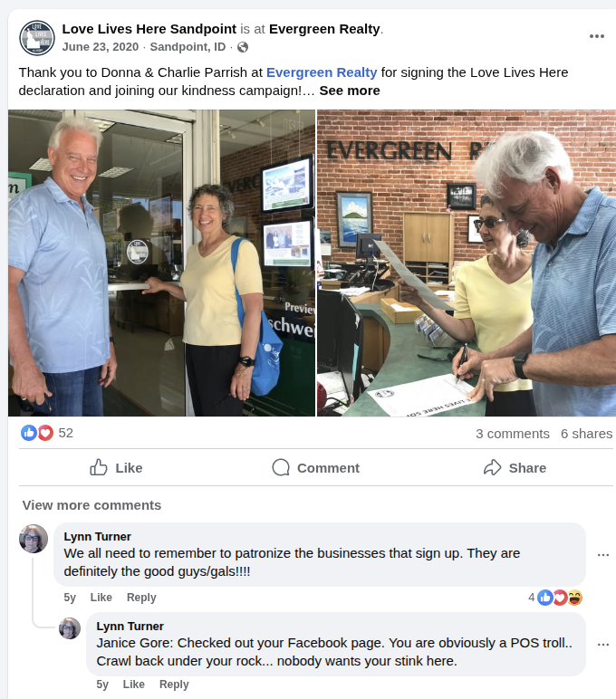Click the Share arrow button
Viewport: 616px width, 699px height.
(515, 467)
